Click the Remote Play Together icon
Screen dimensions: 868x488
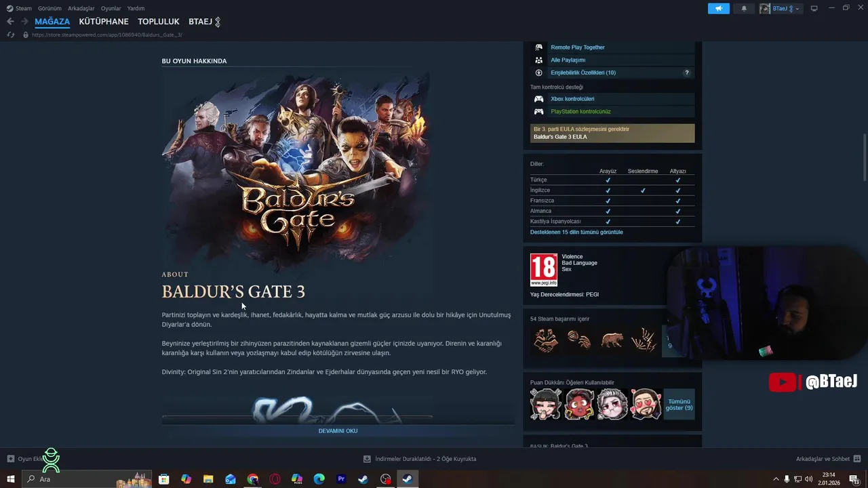538,47
